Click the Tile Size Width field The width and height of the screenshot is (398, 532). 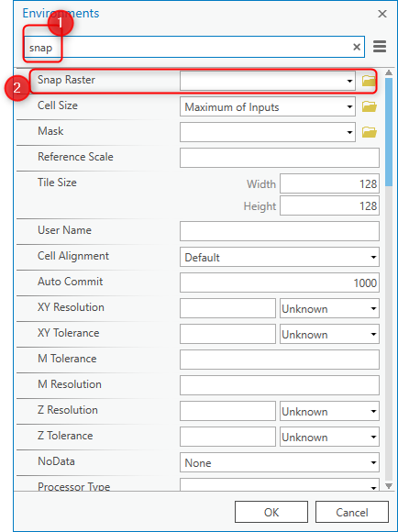pos(329,183)
